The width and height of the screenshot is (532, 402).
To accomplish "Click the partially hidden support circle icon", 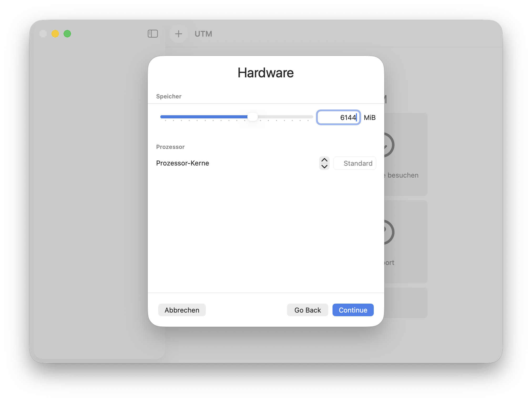I will point(389,232).
